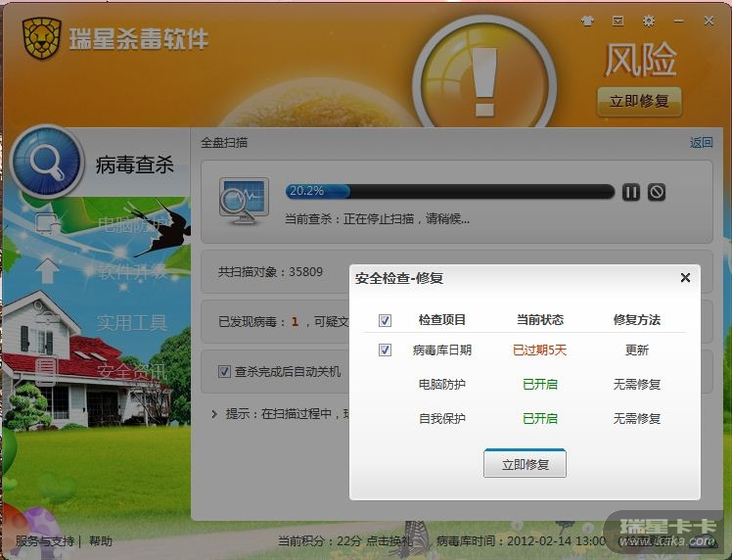732x560 pixels.
Task: Click 当前状态 column header
Action: (x=539, y=320)
